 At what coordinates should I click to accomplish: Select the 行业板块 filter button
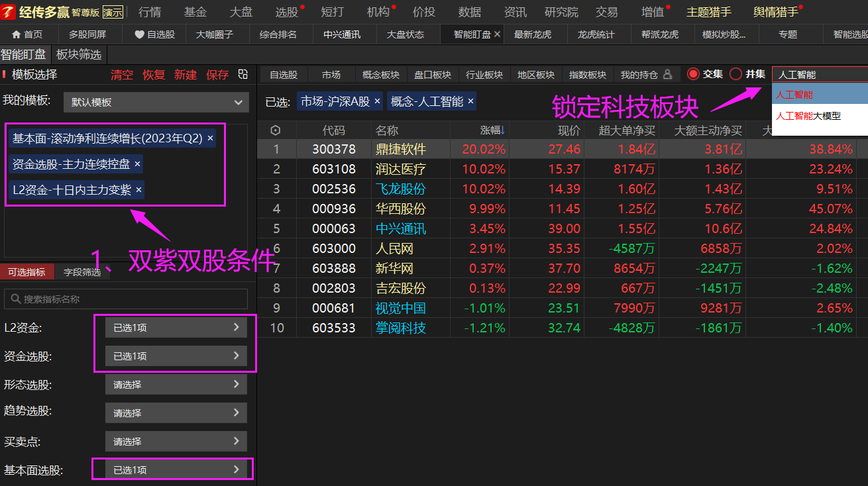tap(484, 75)
